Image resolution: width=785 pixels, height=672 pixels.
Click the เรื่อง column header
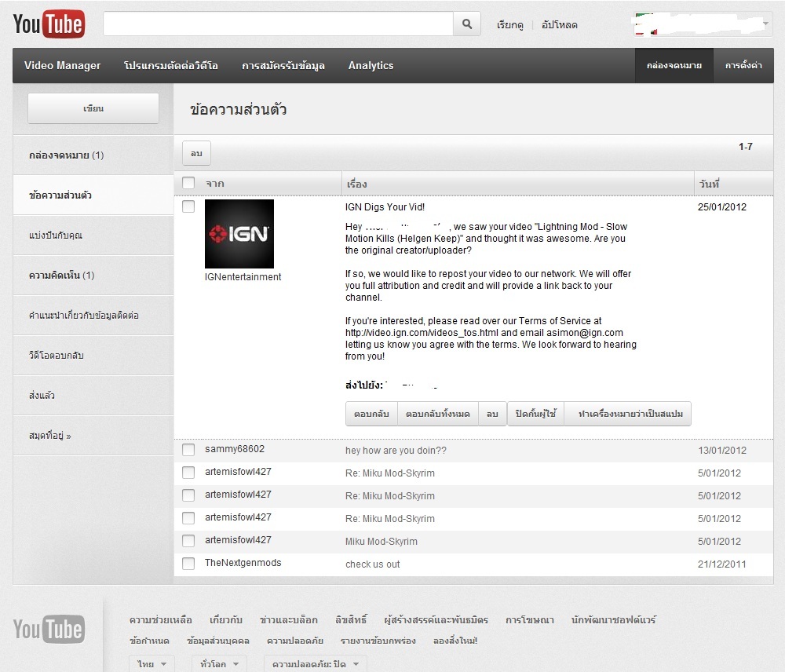click(x=357, y=184)
